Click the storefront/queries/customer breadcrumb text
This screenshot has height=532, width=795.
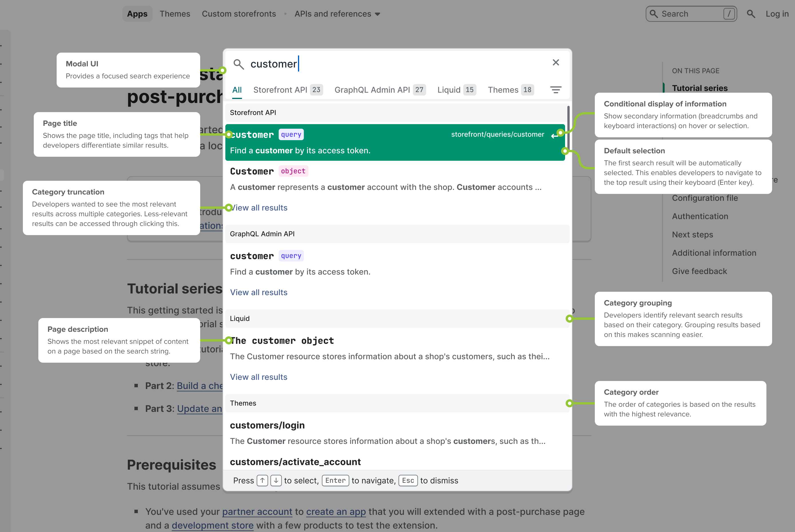(498, 134)
